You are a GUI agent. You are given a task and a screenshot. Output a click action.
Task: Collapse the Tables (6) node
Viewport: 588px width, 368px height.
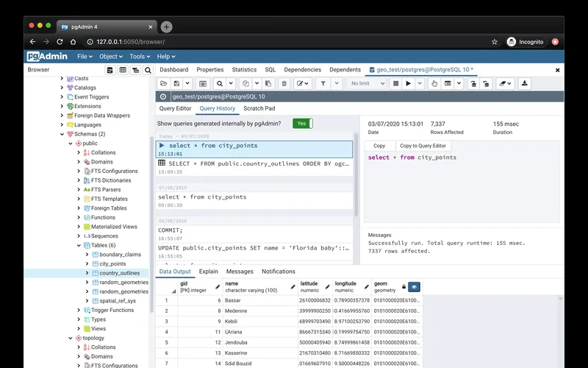(x=79, y=245)
